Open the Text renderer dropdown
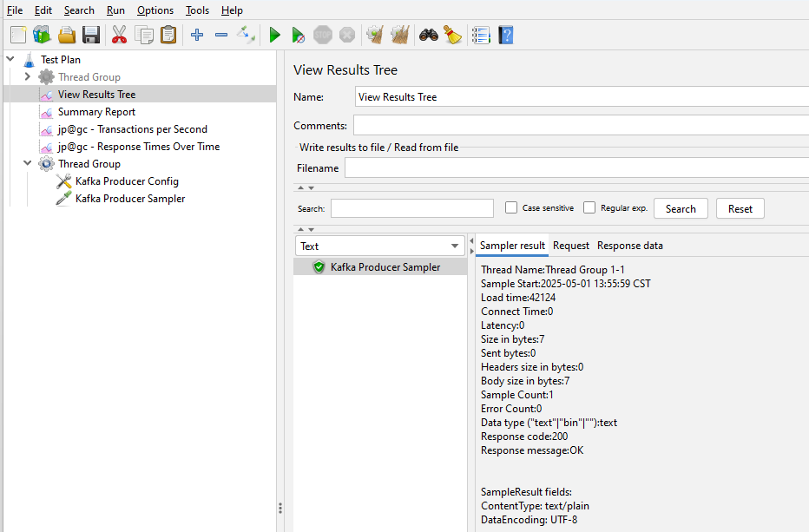The height and width of the screenshot is (532, 809). tap(379, 246)
